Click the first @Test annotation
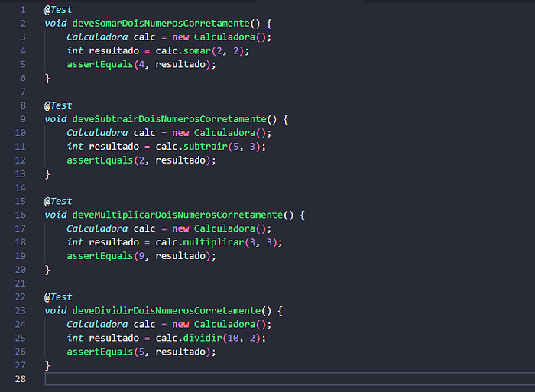Image resolution: width=535 pixels, height=392 pixels. pos(58,10)
